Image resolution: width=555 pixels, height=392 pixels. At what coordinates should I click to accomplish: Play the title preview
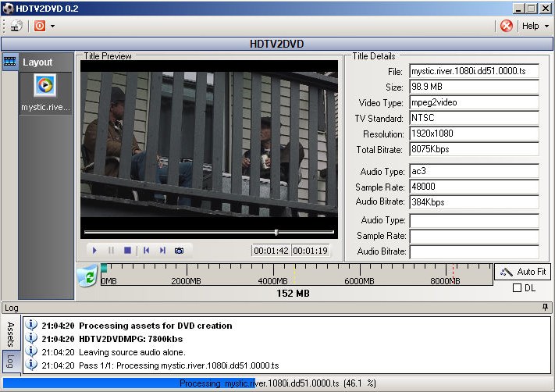click(x=94, y=251)
